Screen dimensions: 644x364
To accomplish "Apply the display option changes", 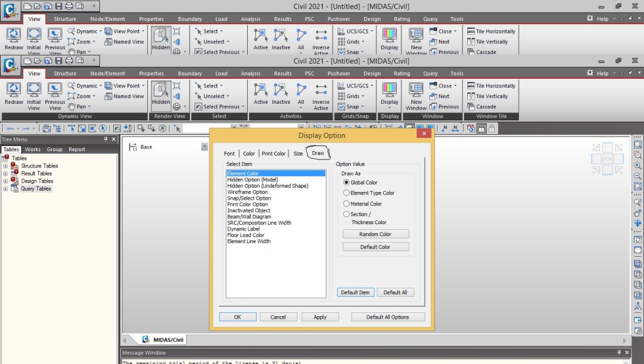I will (x=320, y=317).
